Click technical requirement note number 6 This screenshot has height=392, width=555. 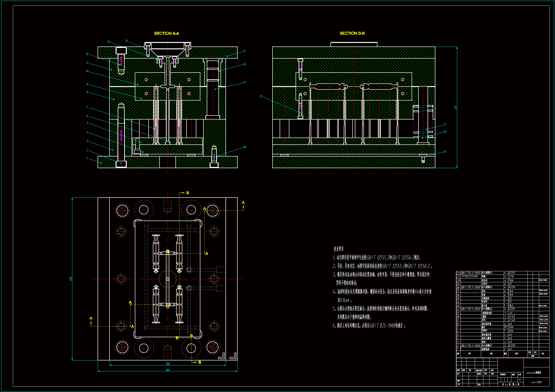[368, 326]
